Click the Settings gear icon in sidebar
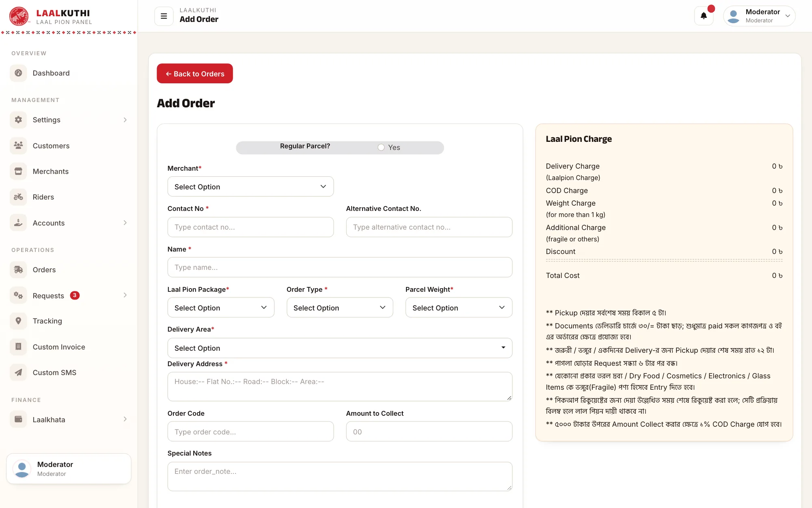 coord(18,120)
